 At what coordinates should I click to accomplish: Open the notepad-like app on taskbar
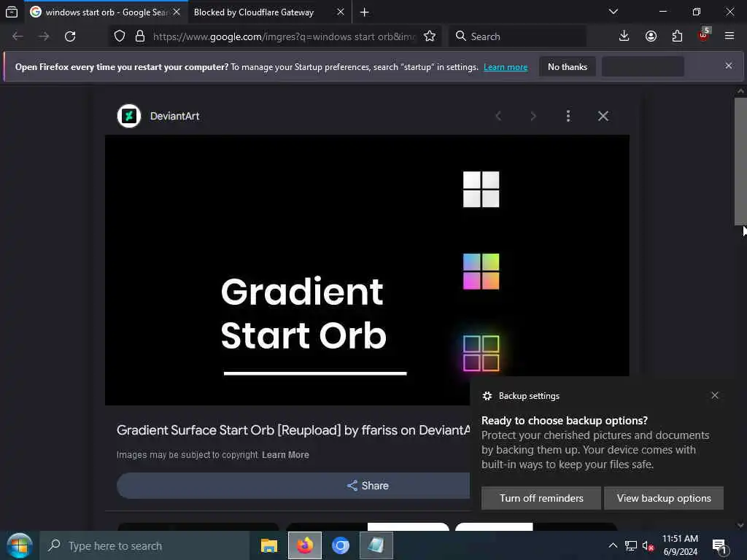tap(376, 545)
